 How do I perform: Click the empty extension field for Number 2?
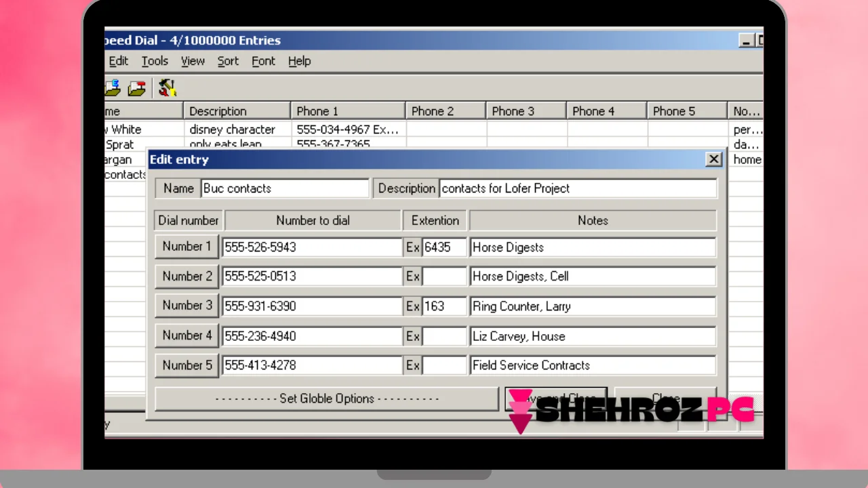[x=444, y=277]
